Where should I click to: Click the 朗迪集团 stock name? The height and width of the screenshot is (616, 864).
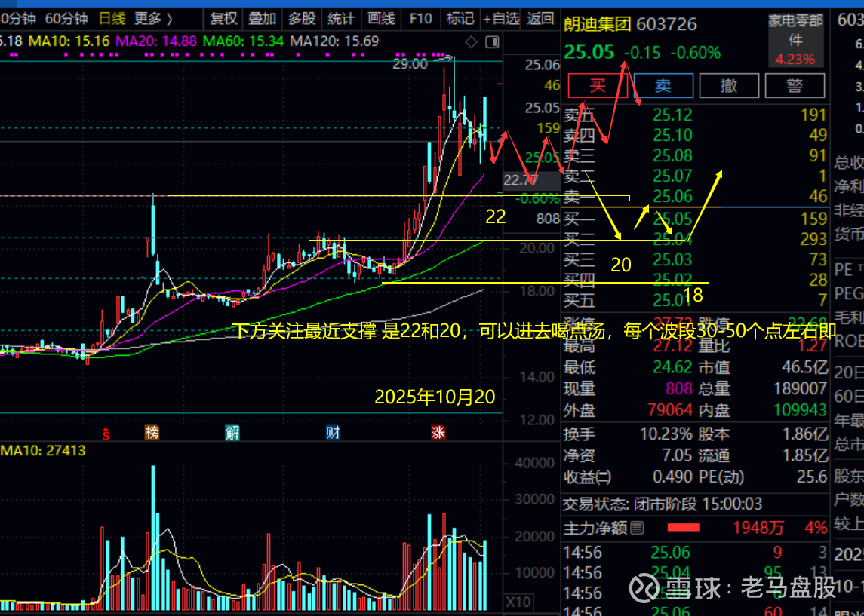pos(597,23)
